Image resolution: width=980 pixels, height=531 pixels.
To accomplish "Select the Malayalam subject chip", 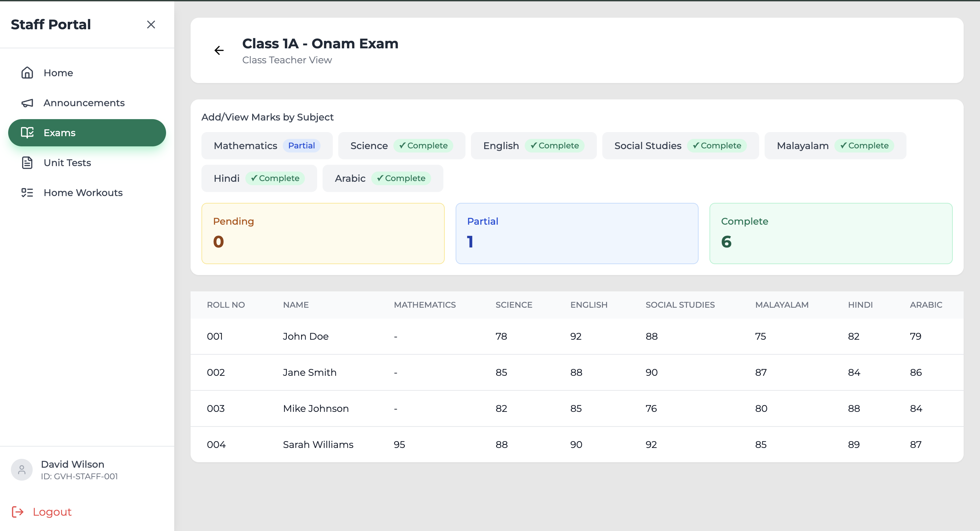I will 835,146.
